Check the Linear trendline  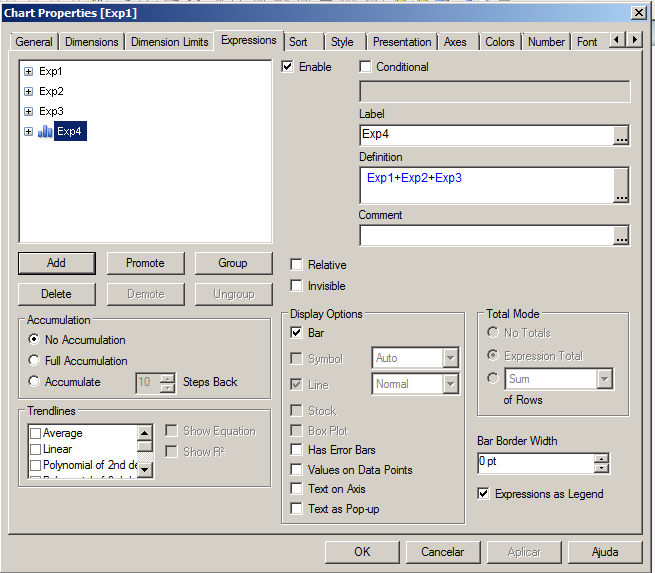pos(36,449)
